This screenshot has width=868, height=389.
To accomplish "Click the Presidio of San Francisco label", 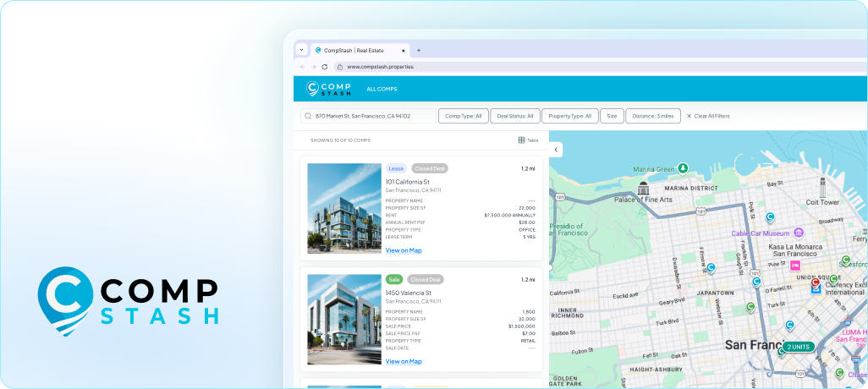I will coord(569,230).
